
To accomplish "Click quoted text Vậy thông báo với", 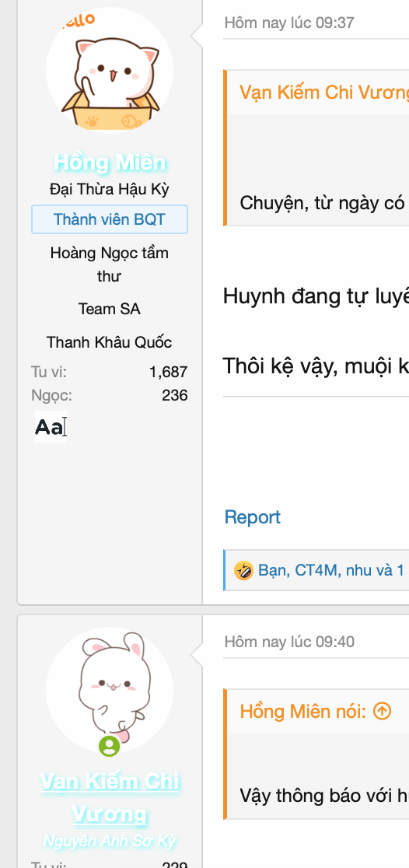I will pos(323,796).
